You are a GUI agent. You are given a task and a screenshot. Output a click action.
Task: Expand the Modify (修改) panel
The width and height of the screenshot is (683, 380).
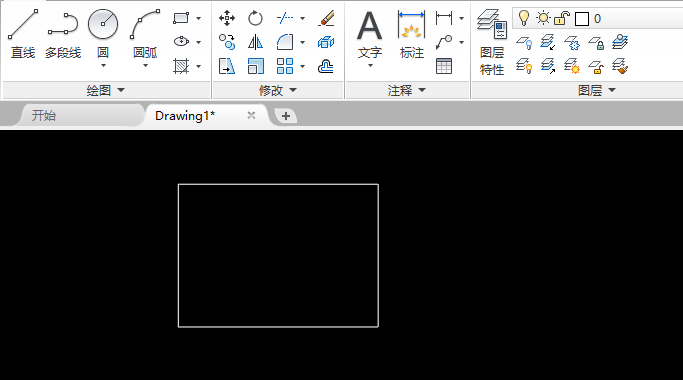pos(278,90)
